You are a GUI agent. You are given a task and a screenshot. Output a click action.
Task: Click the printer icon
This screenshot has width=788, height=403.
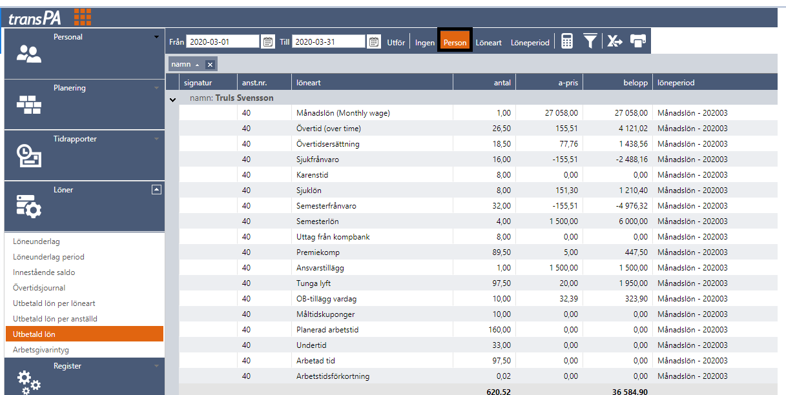pos(638,42)
